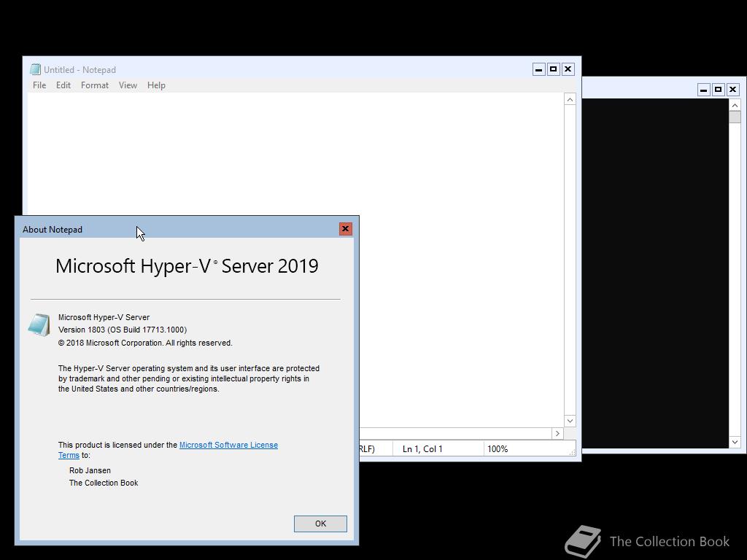
Task: Click inside the Notepad text area
Action: point(295,152)
